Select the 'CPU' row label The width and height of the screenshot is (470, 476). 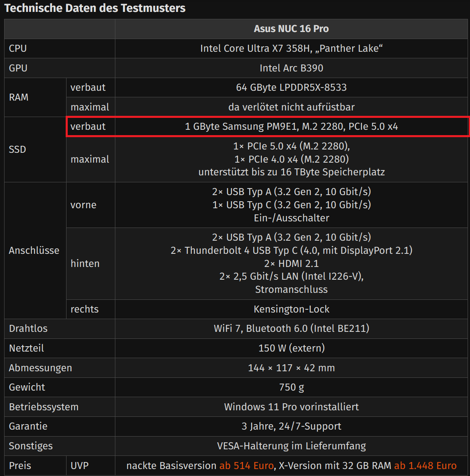18,48
